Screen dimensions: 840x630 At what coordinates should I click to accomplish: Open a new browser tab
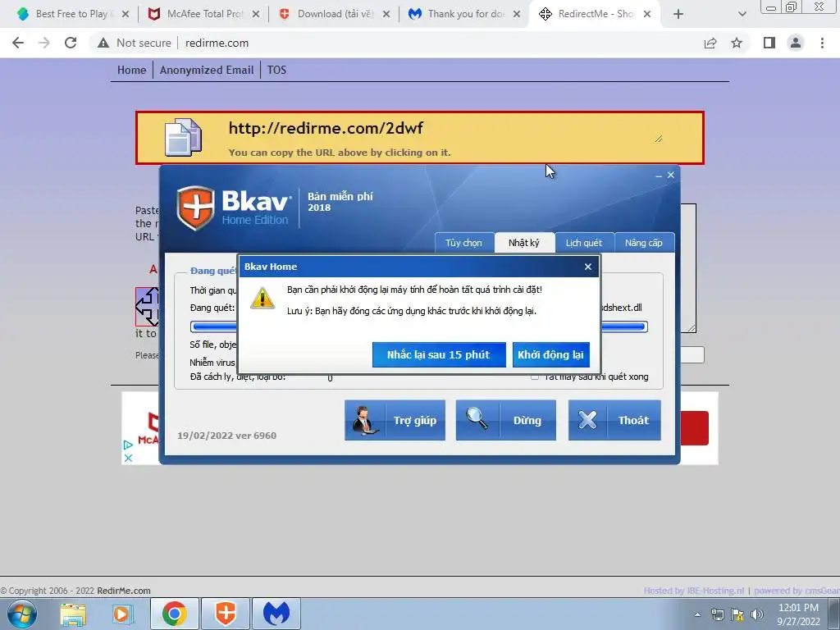[x=678, y=15]
